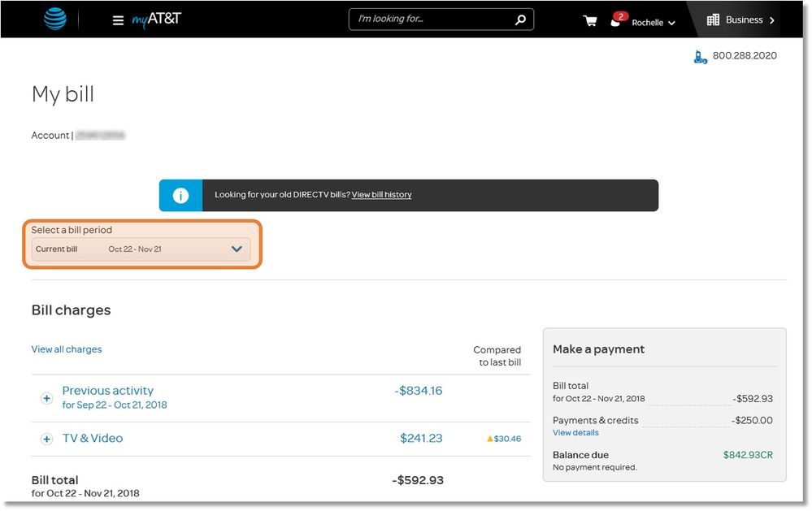Click the AT&T globe logo
Image resolution: width=812 pixels, height=511 pixels.
pos(55,19)
